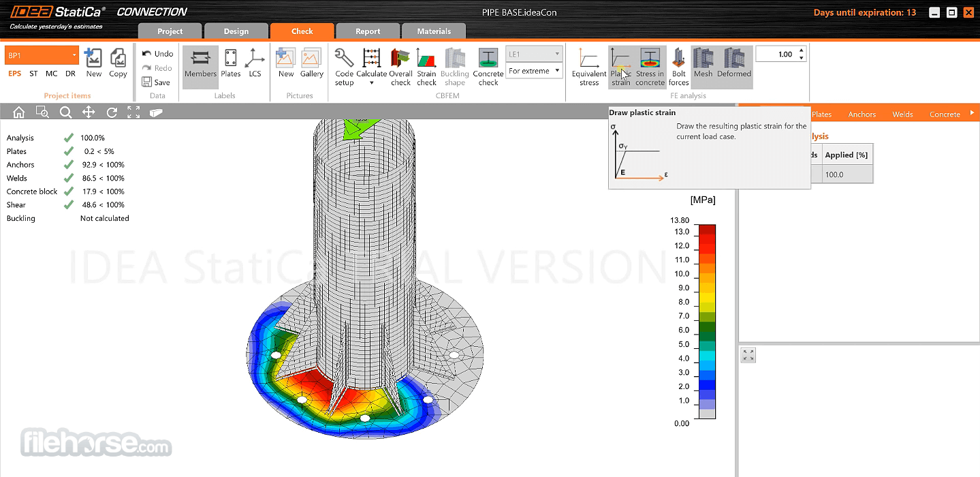
Task: Open the Welds results tab
Action: [903, 114]
